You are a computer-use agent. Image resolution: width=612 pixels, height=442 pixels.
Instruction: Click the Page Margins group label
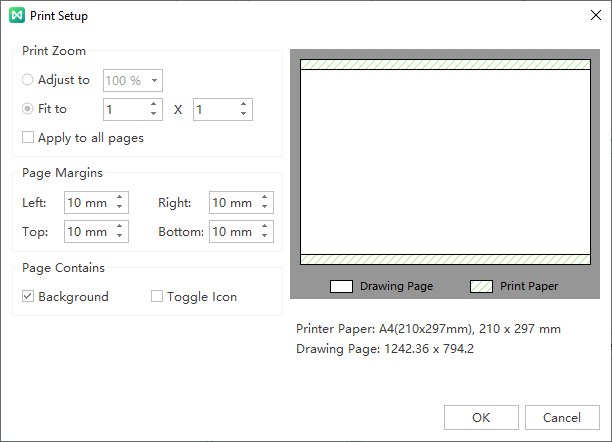(x=62, y=173)
